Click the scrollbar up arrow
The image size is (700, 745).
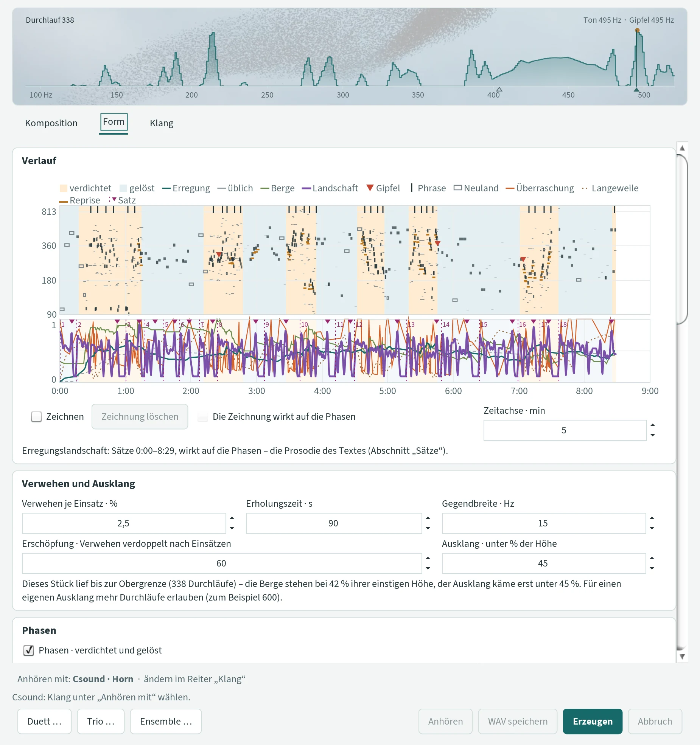pyautogui.click(x=682, y=148)
